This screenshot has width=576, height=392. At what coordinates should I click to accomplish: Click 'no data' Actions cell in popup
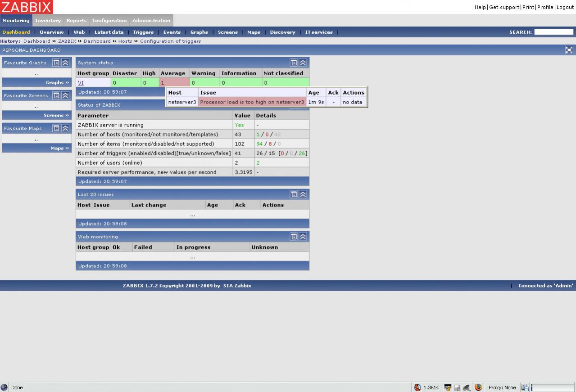click(354, 102)
